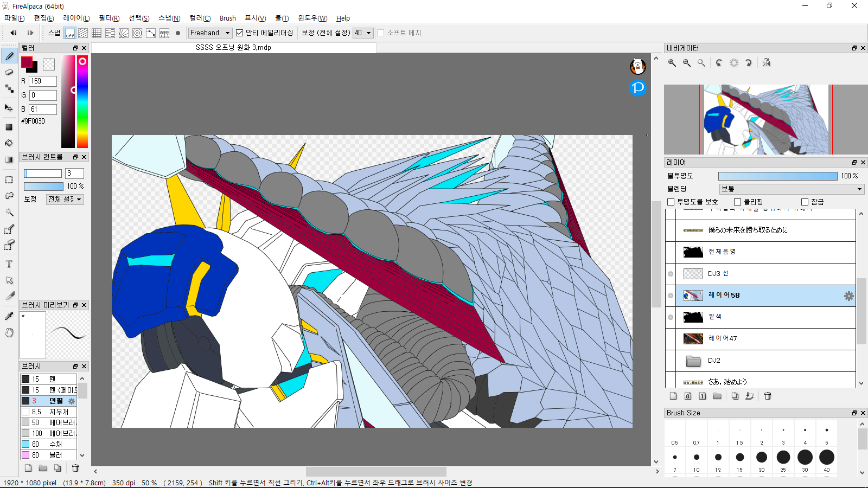Viewport: 868px width, 488px height.
Task: Open the 보정 value 40 dropdown
Action: click(x=363, y=33)
